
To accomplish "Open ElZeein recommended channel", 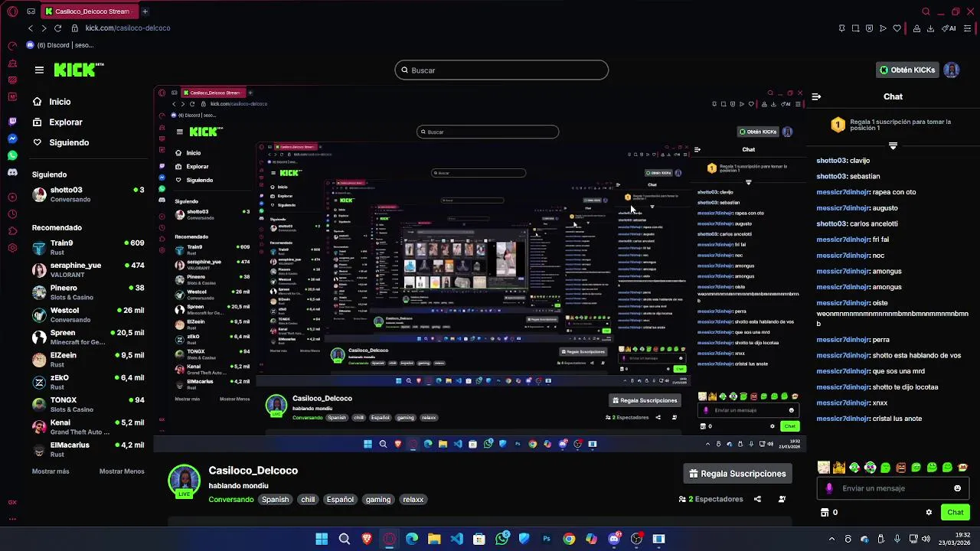I will click(x=88, y=359).
